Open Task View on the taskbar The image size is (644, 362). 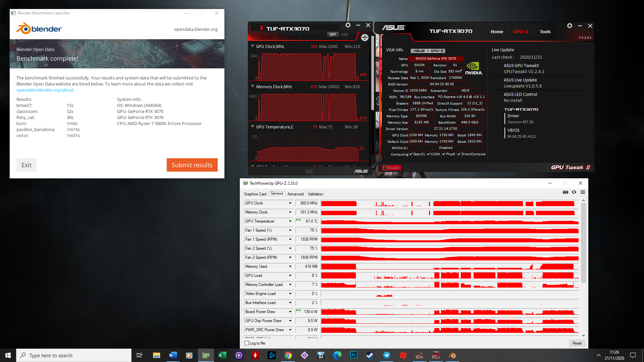click(140, 355)
